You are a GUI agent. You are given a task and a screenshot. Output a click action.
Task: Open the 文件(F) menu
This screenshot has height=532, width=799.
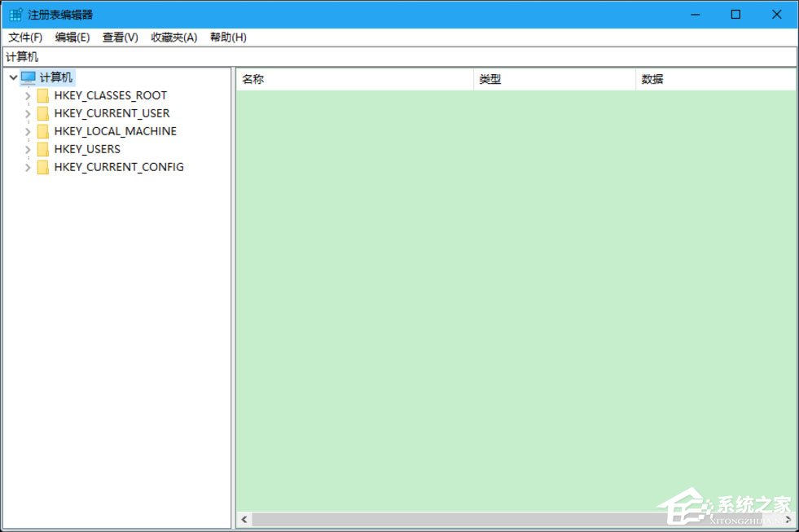tap(24, 37)
